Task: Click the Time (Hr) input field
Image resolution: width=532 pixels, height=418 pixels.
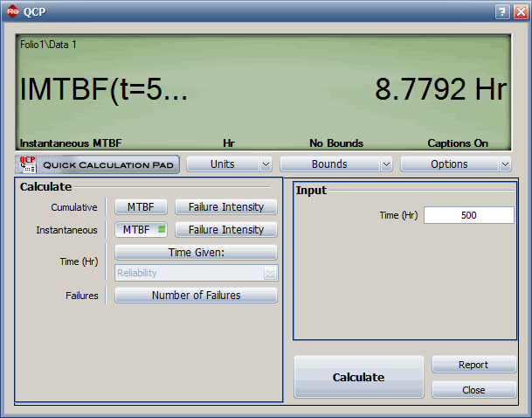Action: [468, 215]
